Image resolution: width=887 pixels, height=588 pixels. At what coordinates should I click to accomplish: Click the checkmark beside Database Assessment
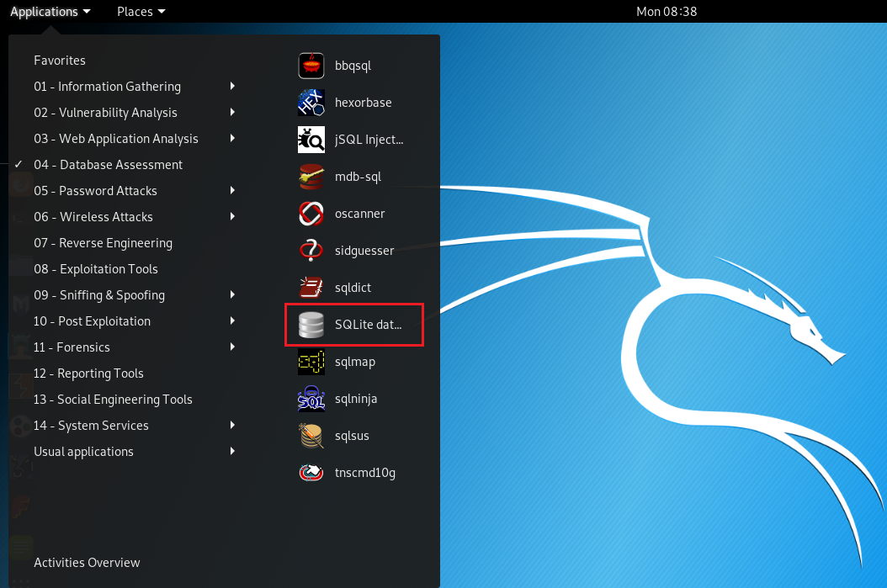point(19,164)
